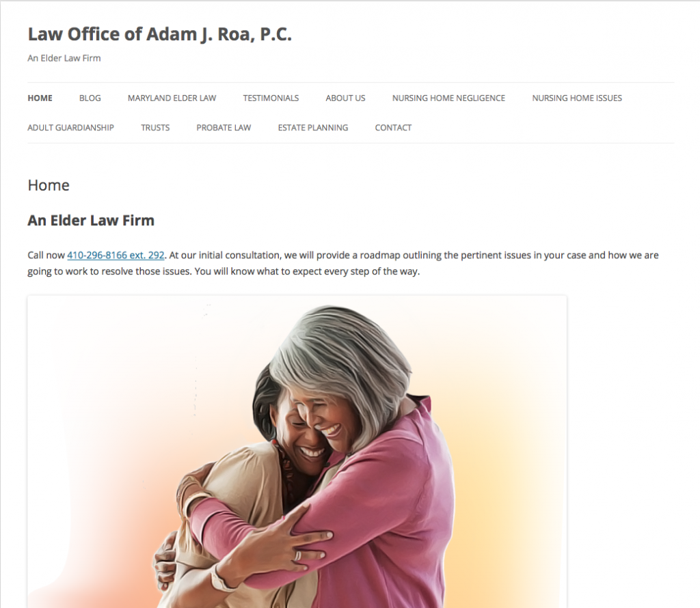The image size is (700, 608).
Task: Call the 410-296-8166 ext. 292 link
Action: coord(116,255)
